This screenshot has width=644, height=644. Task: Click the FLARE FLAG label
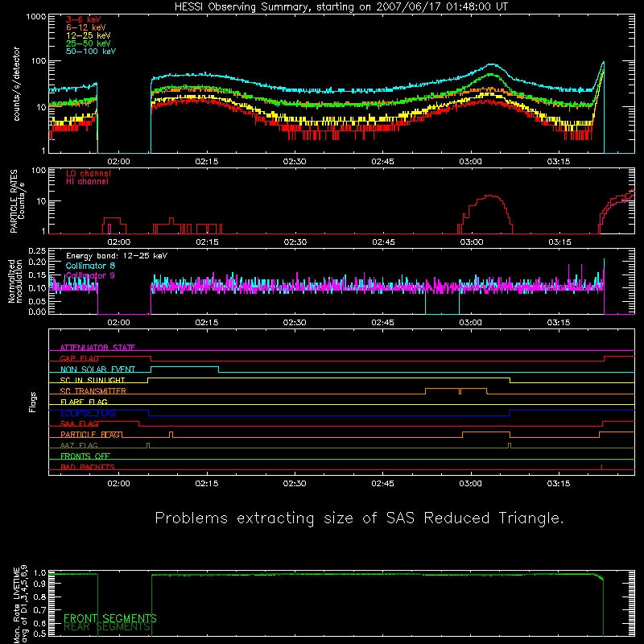point(84,402)
